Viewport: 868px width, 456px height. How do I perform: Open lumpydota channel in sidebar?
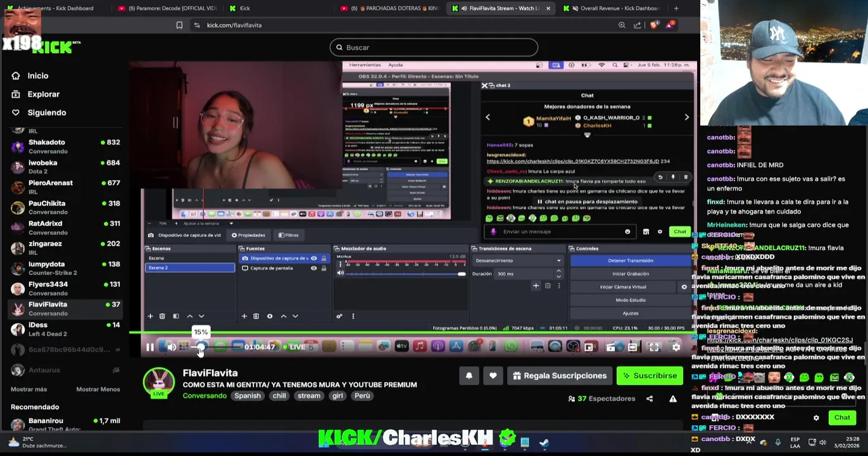coord(66,269)
